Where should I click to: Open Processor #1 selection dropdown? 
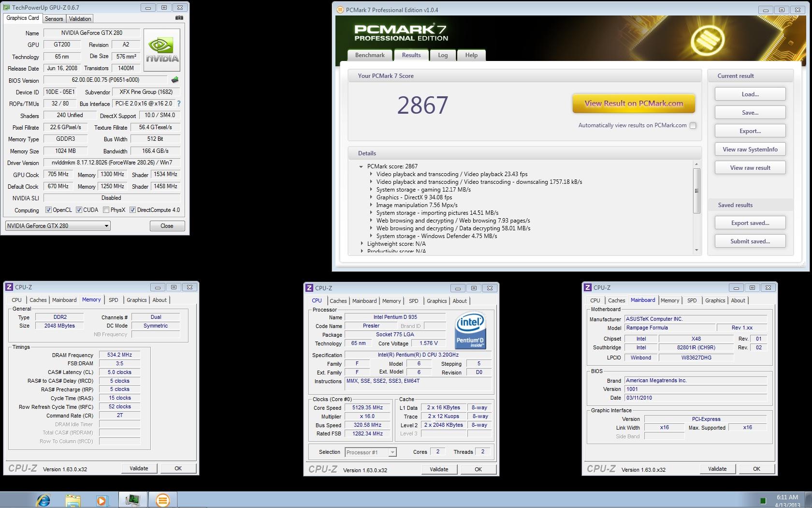[371, 452]
